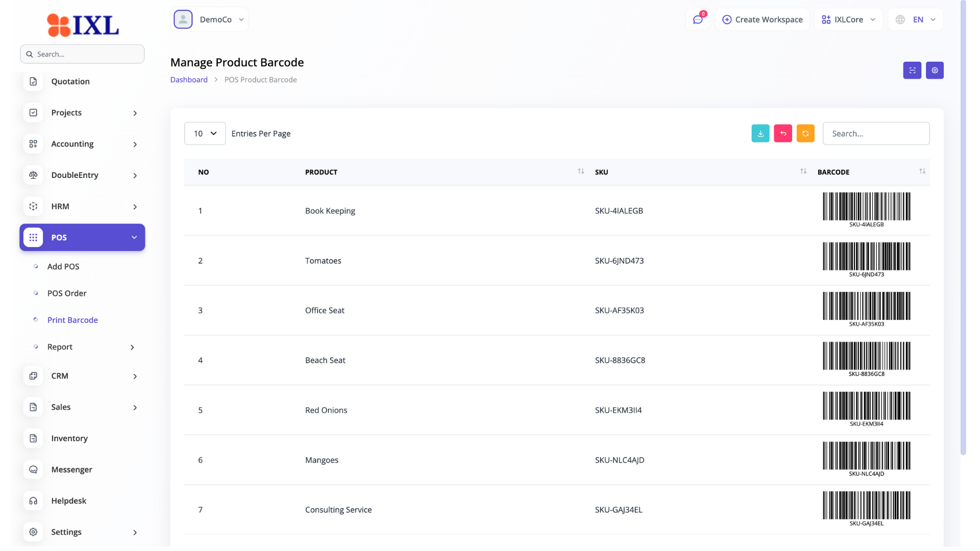Click the POS Product Barcode breadcrumb text
980x551 pixels.
tap(260, 80)
